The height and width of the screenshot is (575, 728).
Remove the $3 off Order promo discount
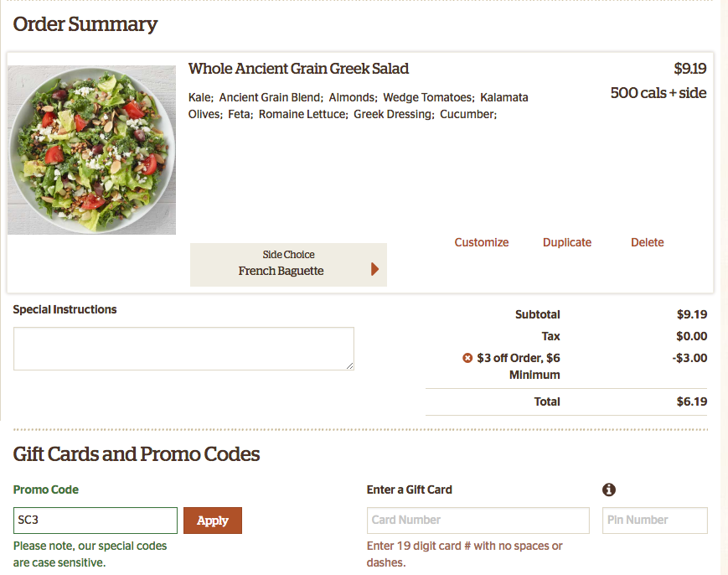pyautogui.click(x=467, y=358)
